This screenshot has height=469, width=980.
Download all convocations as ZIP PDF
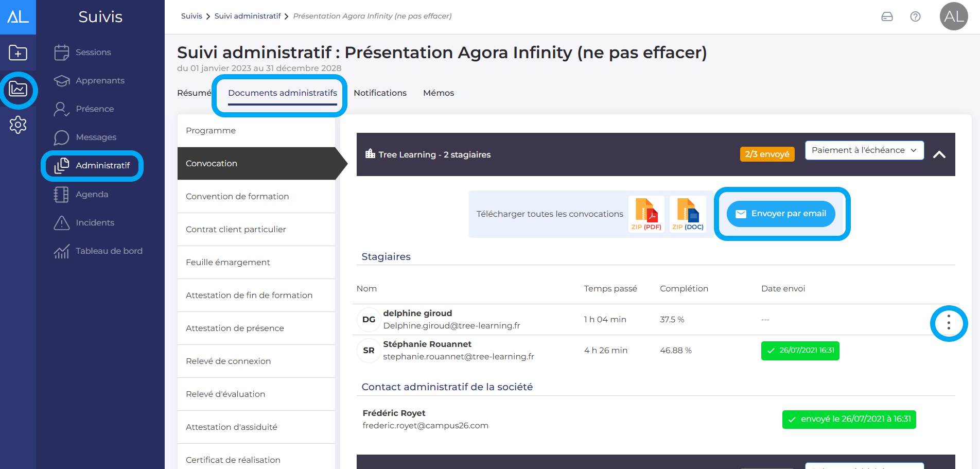646,214
